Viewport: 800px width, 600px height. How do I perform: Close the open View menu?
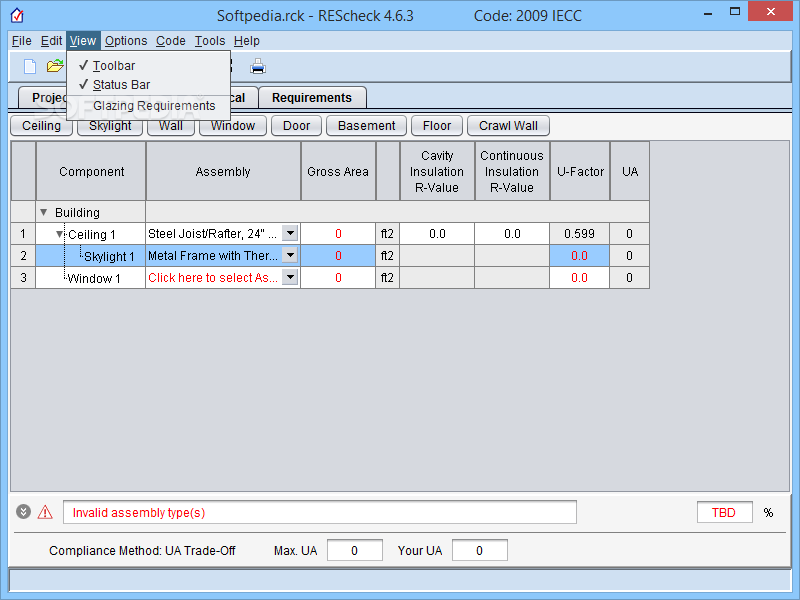(83, 41)
